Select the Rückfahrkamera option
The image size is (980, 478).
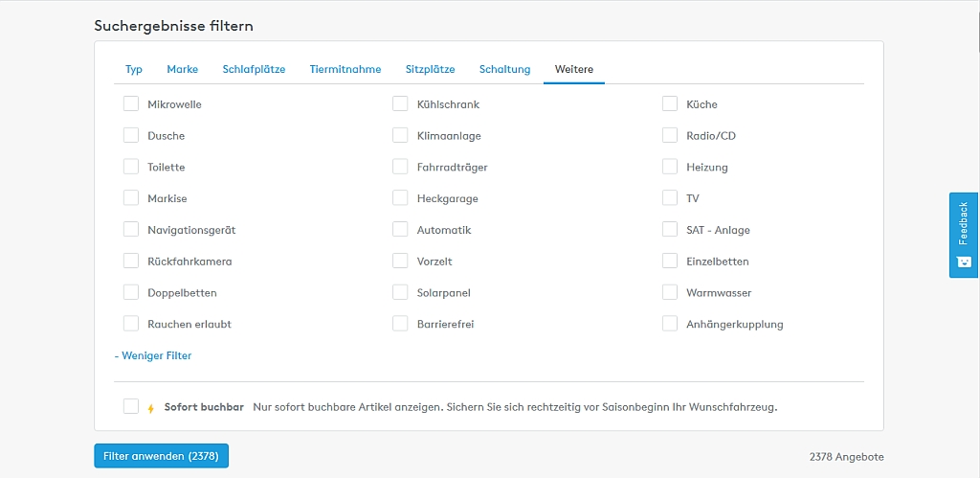(x=131, y=262)
